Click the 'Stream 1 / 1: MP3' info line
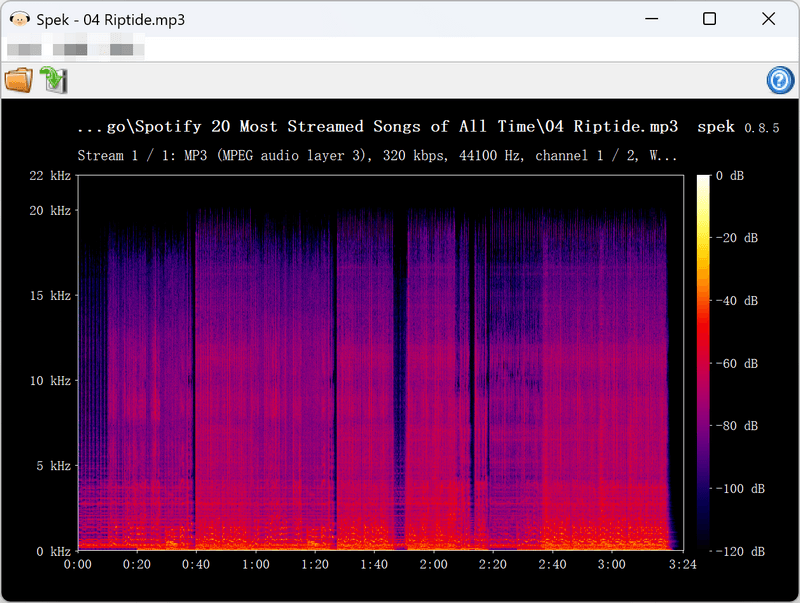Viewport: 800px width, 603px height. 378,156
